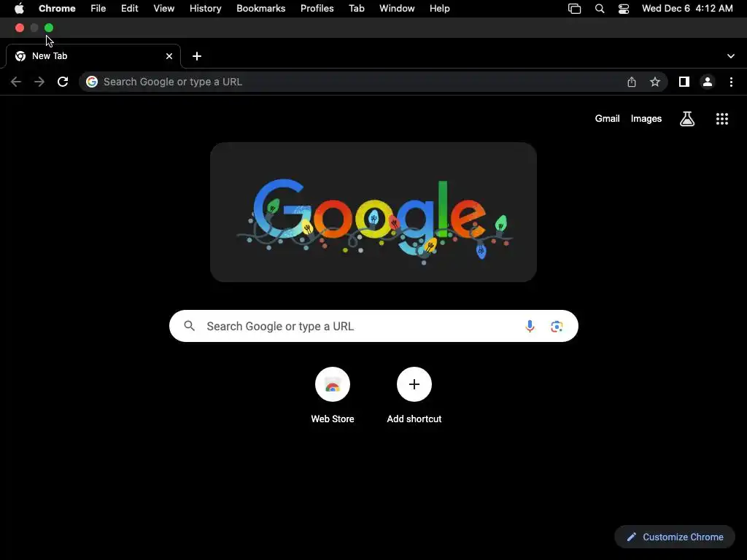Open the File menu
This screenshot has width=747, height=560.
pyautogui.click(x=98, y=9)
